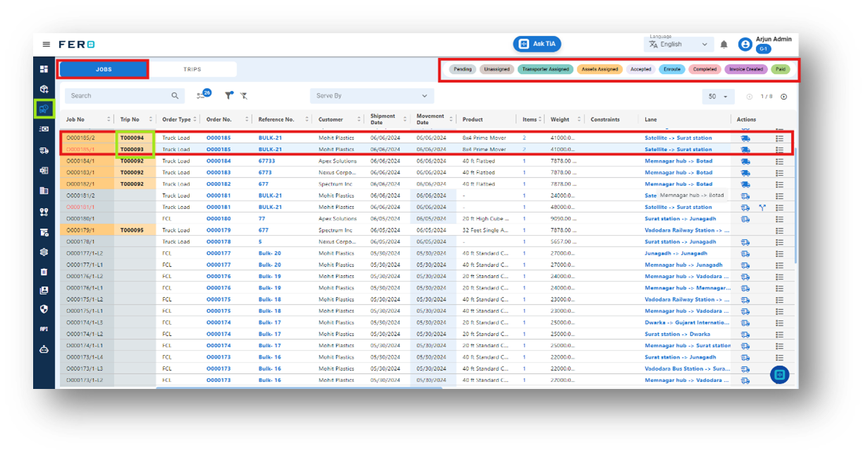This screenshot has width=868, height=456.
Task: Toggle the Pending status filter chip
Action: tap(463, 69)
